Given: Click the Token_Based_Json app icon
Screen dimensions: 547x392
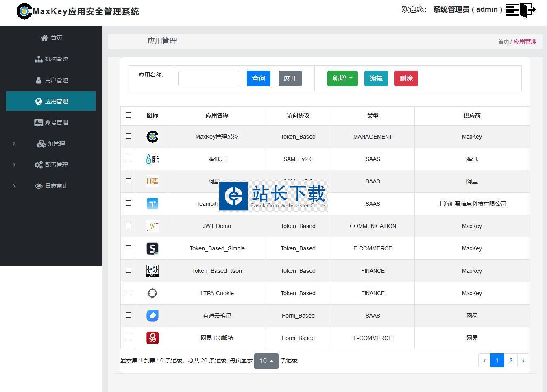Looking at the screenshot, I should coord(152,271).
